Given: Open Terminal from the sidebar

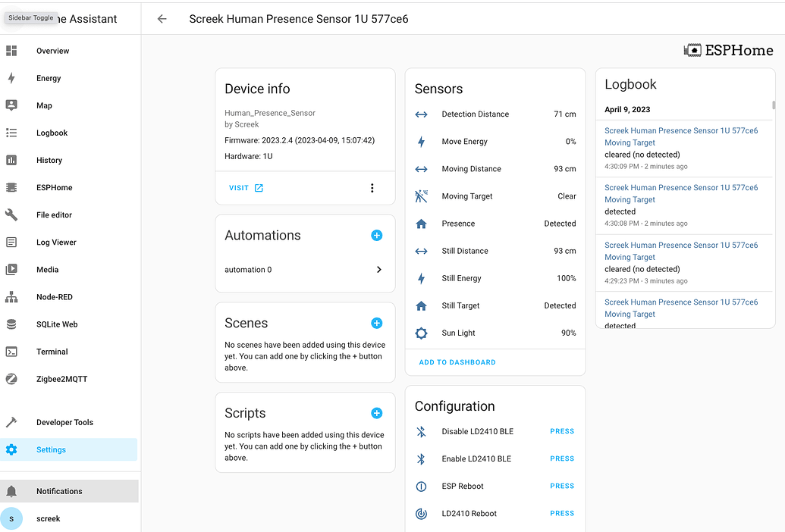Looking at the screenshot, I should click(x=52, y=352).
